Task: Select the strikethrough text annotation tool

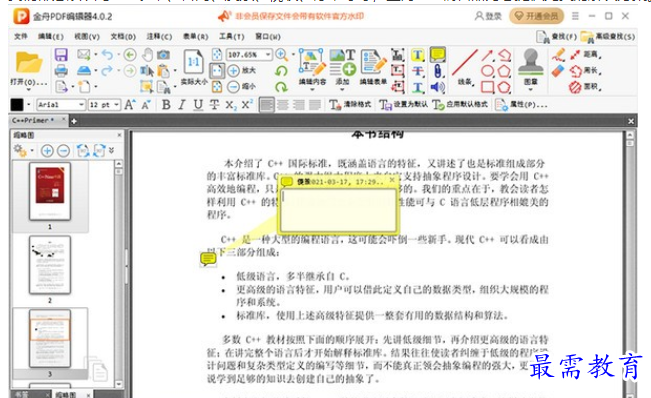Action: tap(418, 71)
